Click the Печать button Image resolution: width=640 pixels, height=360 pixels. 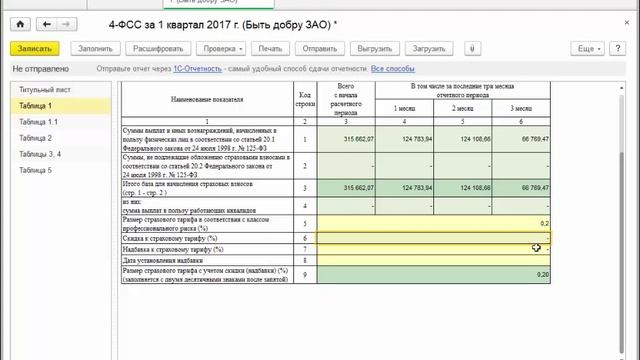pyautogui.click(x=270, y=49)
